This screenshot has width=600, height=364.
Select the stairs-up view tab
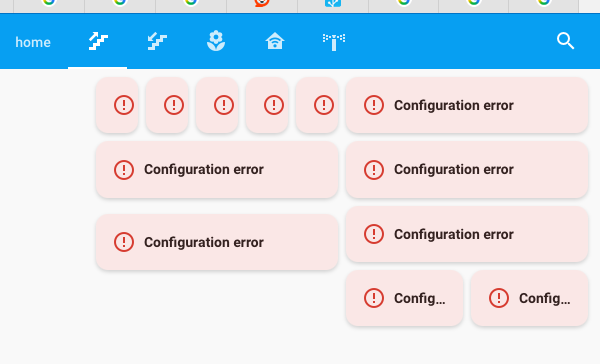98,41
